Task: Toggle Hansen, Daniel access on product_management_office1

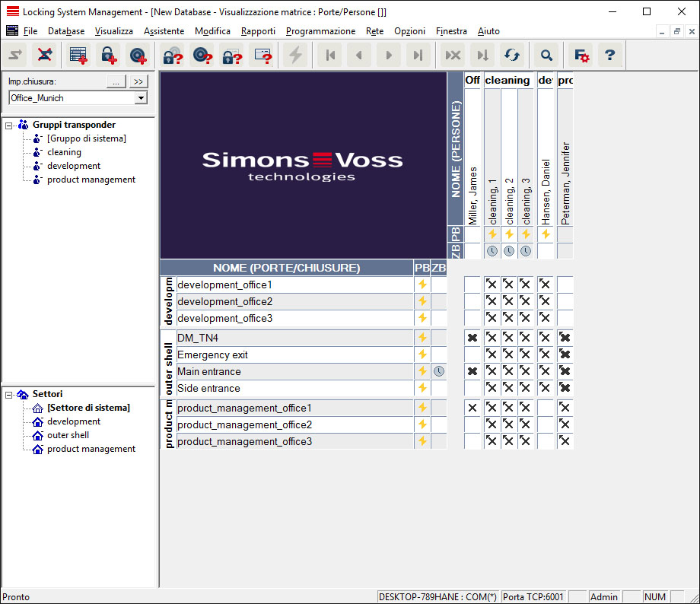Action: coord(545,408)
